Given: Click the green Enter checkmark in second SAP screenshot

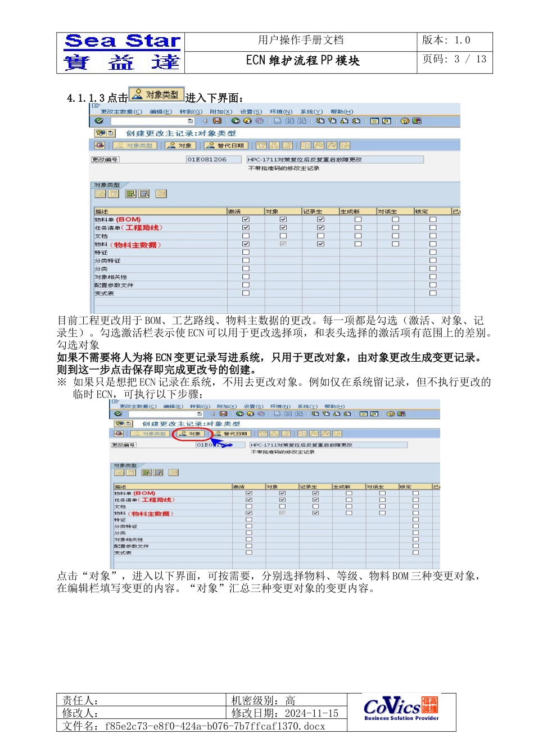Looking at the screenshot, I should click(x=118, y=414).
